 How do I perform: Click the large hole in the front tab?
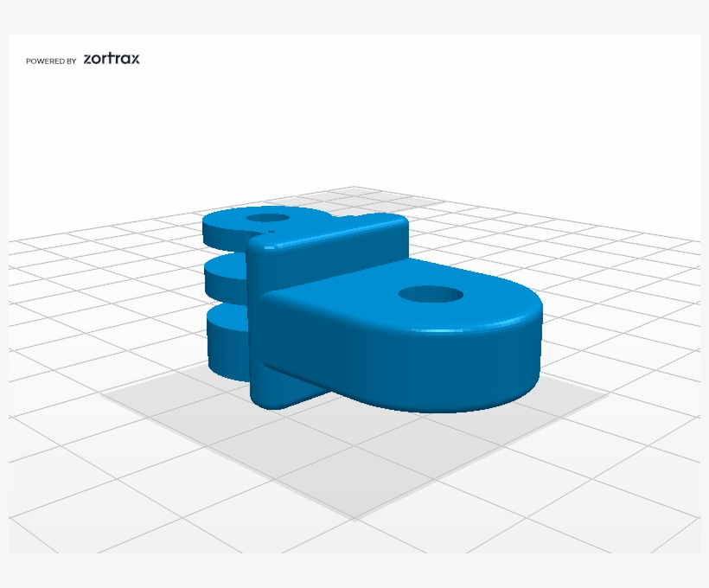431,295
